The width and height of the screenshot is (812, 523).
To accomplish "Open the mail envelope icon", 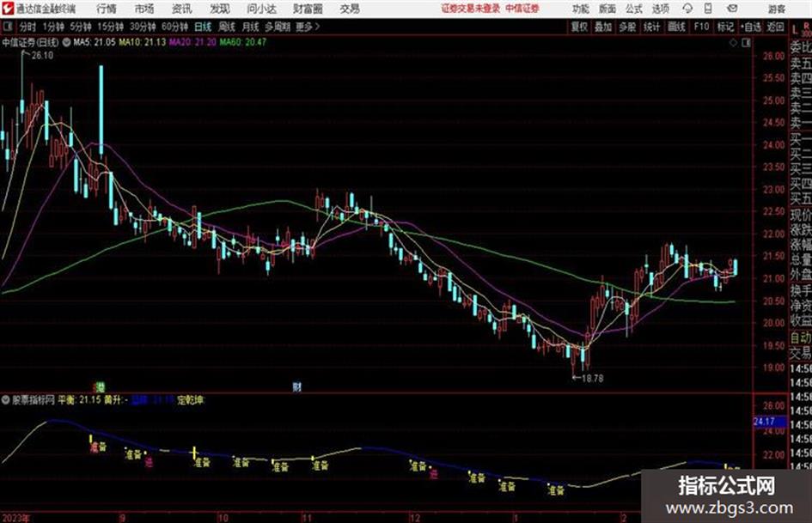I will click(732, 9).
